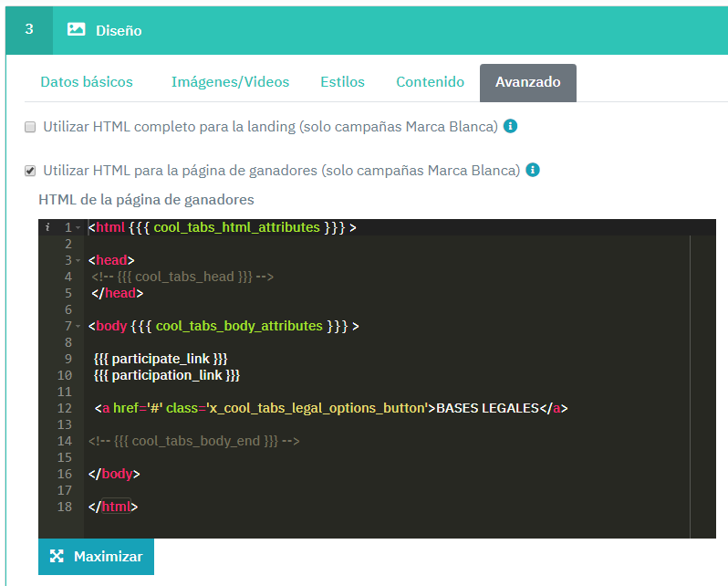This screenshot has width=728, height=586.
Task: Fold the body tag on line 7
Action: click(78, 326)
